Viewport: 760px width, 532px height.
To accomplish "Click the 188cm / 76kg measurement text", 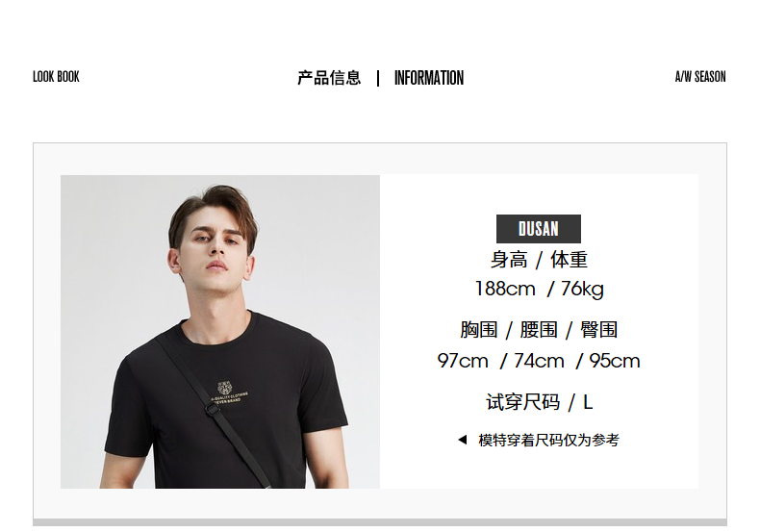I will pyautogui.click(x=539, y=289).
